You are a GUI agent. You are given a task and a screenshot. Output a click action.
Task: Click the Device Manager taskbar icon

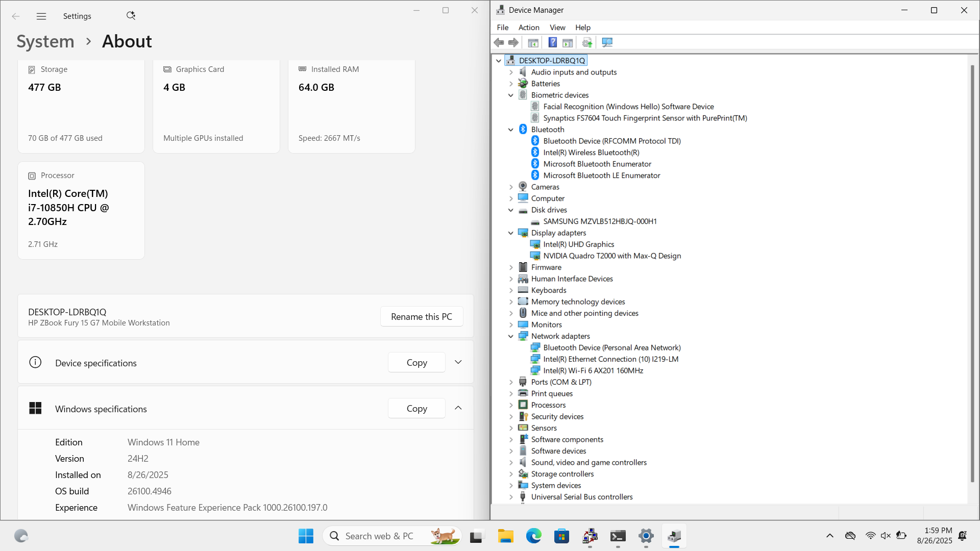point(674,536)
